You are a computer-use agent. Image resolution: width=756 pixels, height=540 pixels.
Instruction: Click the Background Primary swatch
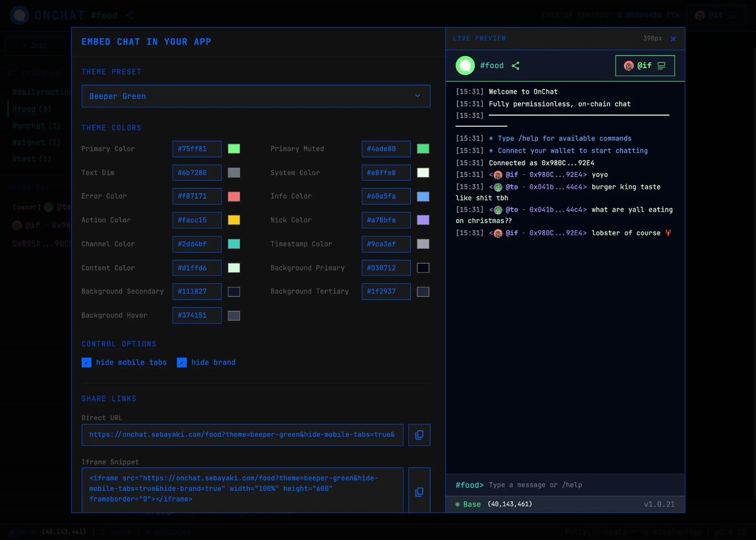pos(423,268)
